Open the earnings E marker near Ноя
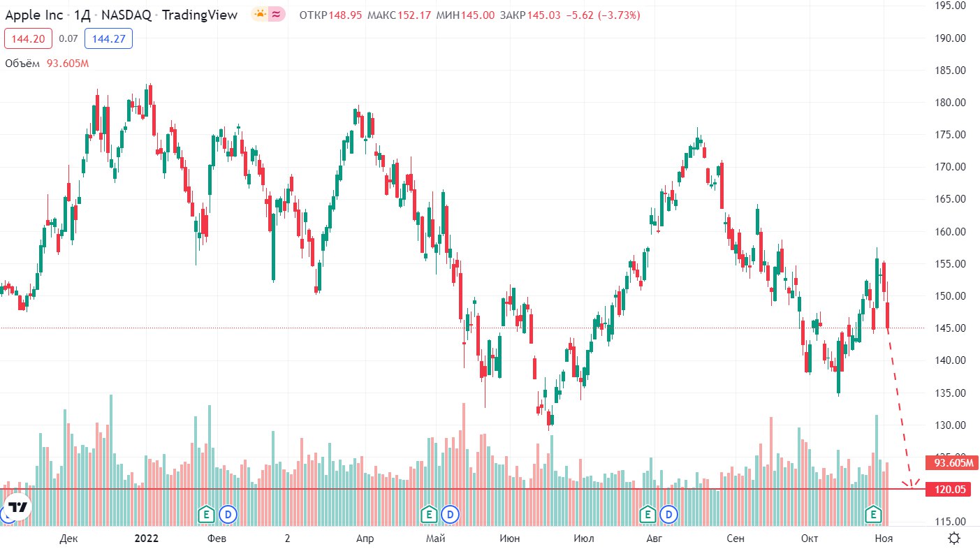 coord(872,515)
